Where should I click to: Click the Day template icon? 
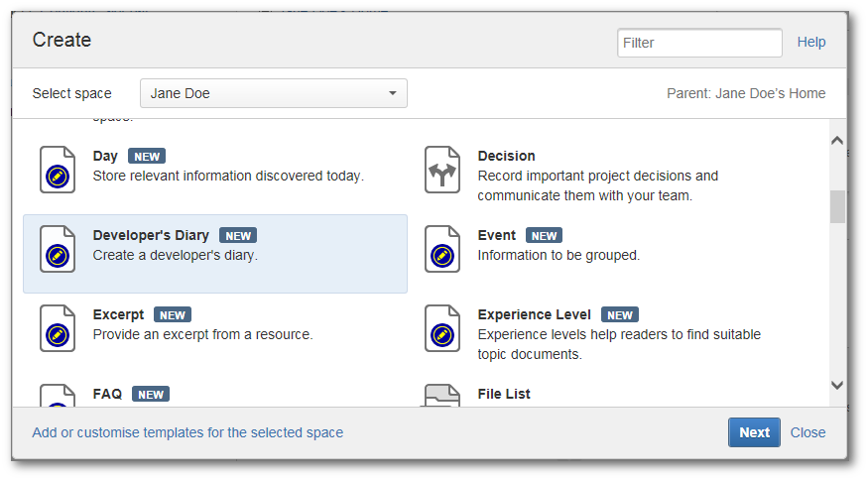tap(58, 170)
